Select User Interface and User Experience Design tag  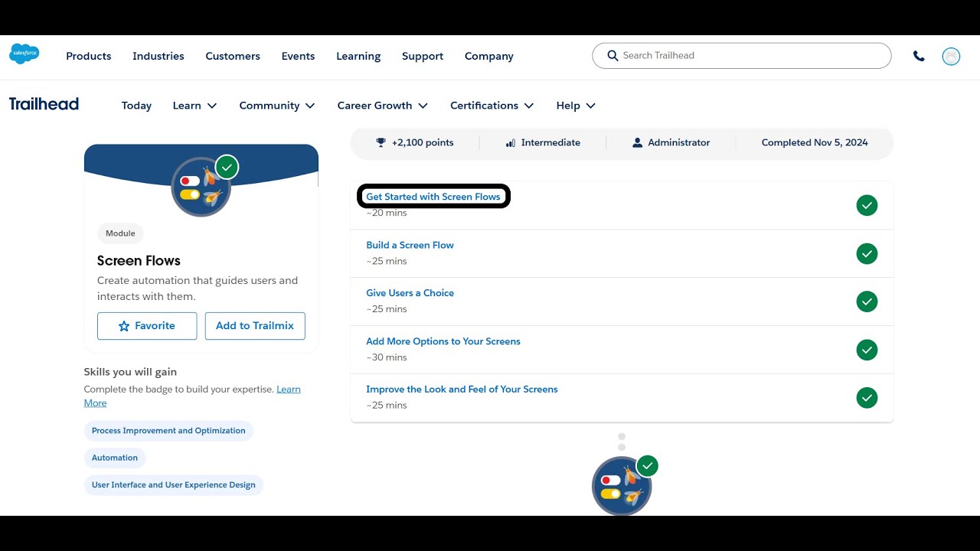(x=174, y=485)
